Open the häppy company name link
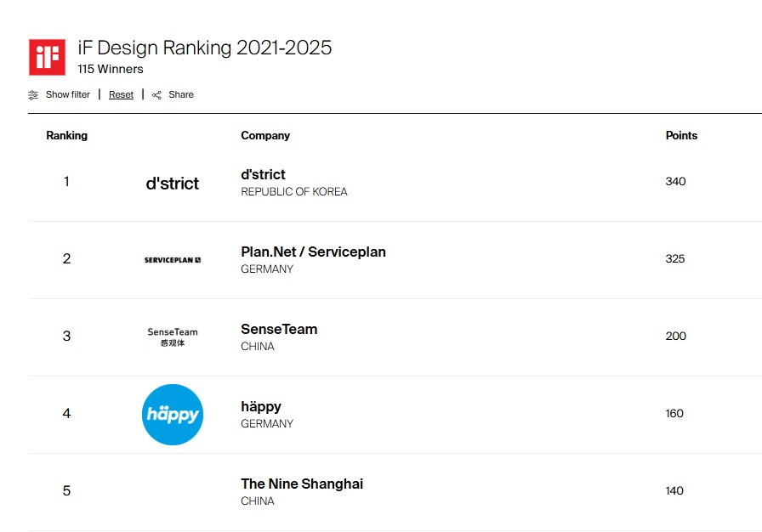The width and height of the screenshot is (762, 532). pos(261,407)
